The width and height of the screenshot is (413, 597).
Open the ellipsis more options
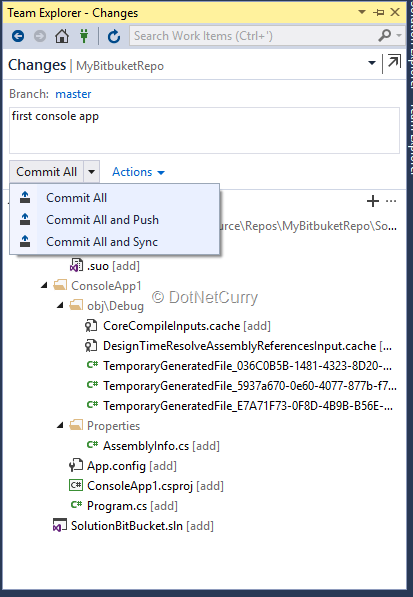click(391, 201)
